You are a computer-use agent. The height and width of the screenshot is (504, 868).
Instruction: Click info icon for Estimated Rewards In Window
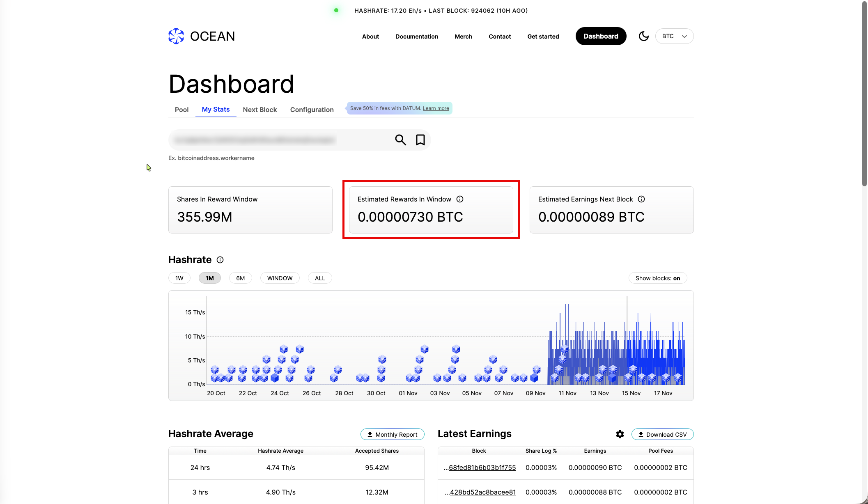click(460, 199)
